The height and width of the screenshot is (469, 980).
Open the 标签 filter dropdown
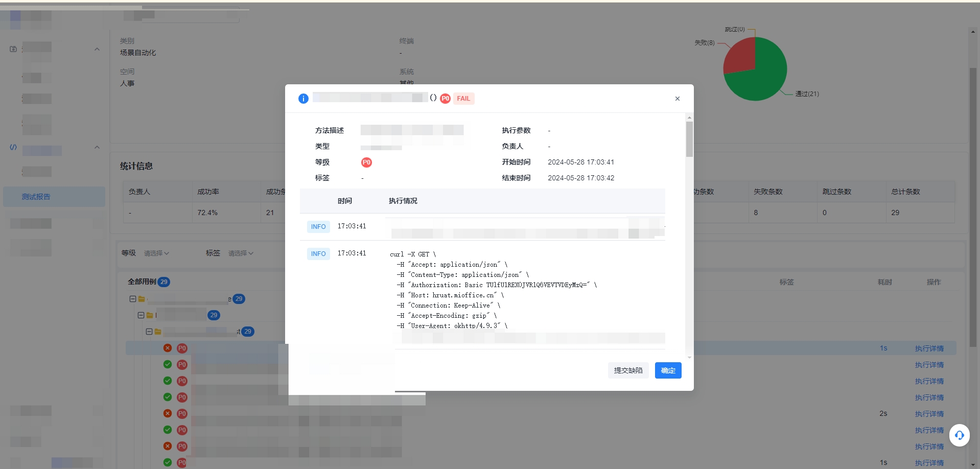(x=241, y=253)
